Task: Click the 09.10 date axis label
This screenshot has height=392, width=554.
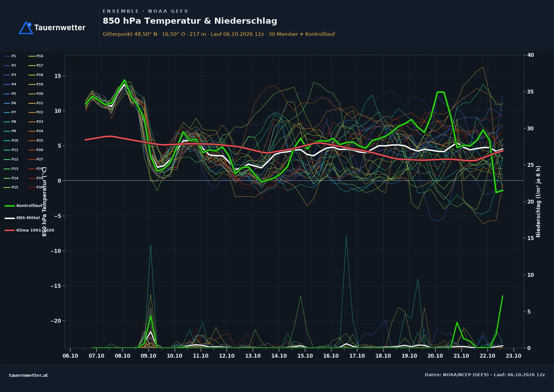Action: click(x=149, y=356)
